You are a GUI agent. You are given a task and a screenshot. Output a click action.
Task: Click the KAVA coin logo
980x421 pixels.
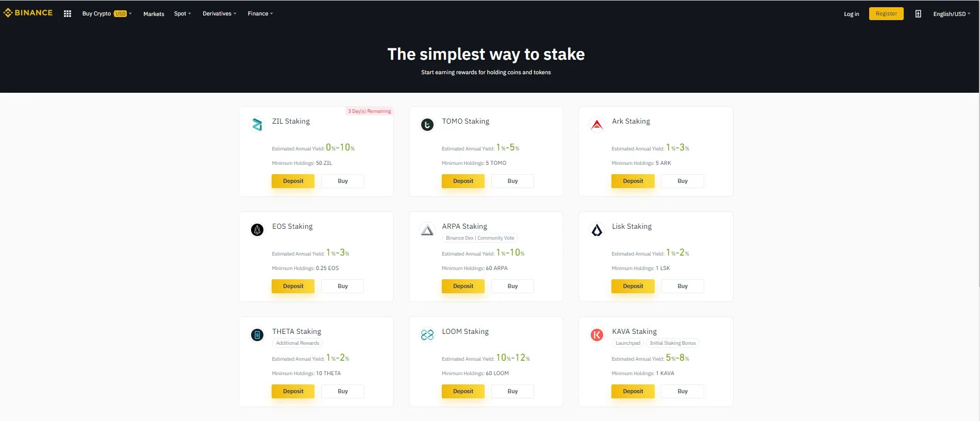597,335
